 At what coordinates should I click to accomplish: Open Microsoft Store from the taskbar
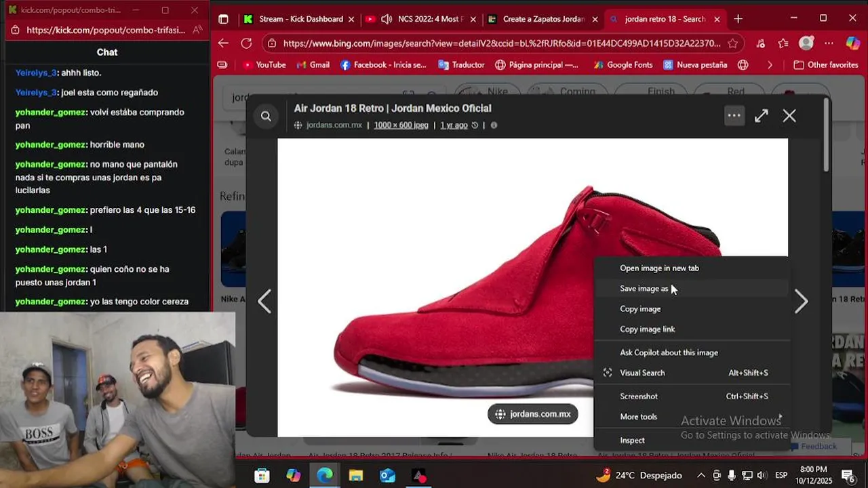pos(262,476)
